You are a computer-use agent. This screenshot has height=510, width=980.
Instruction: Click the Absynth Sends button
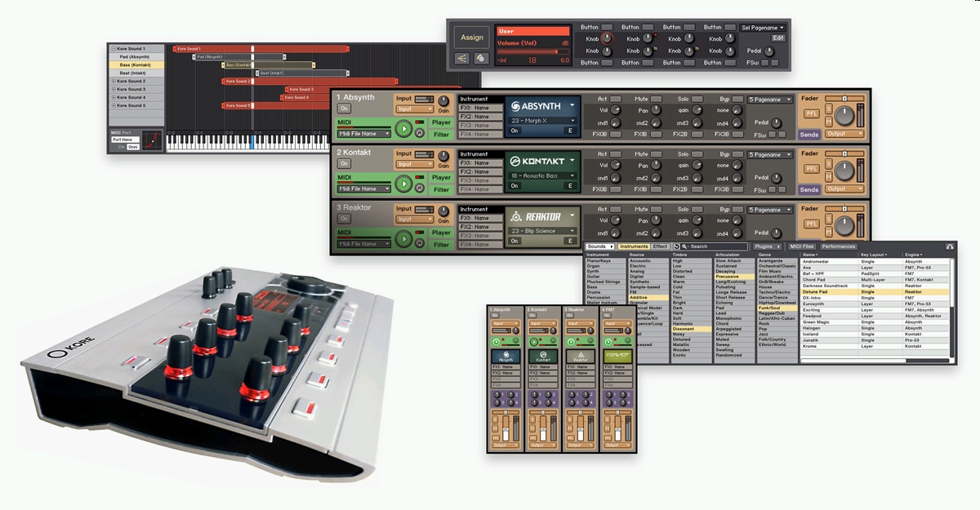[x=809, y=134]
